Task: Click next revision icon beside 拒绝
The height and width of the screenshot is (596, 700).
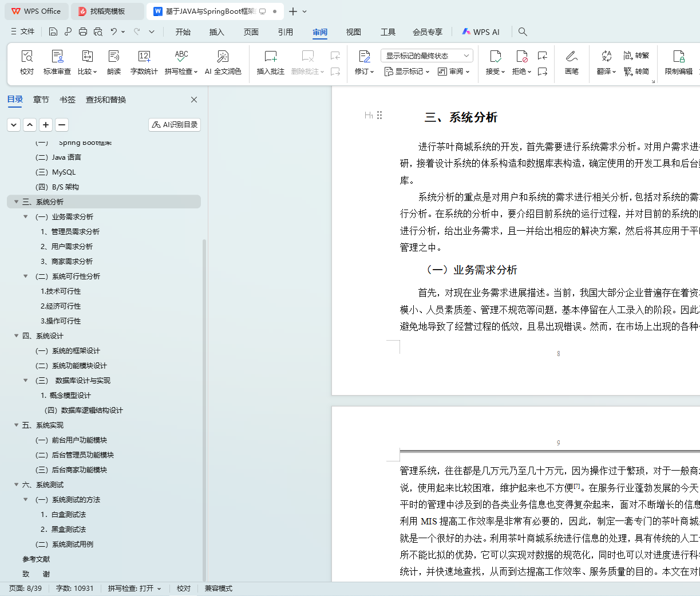Action: (x=543, y=72)
